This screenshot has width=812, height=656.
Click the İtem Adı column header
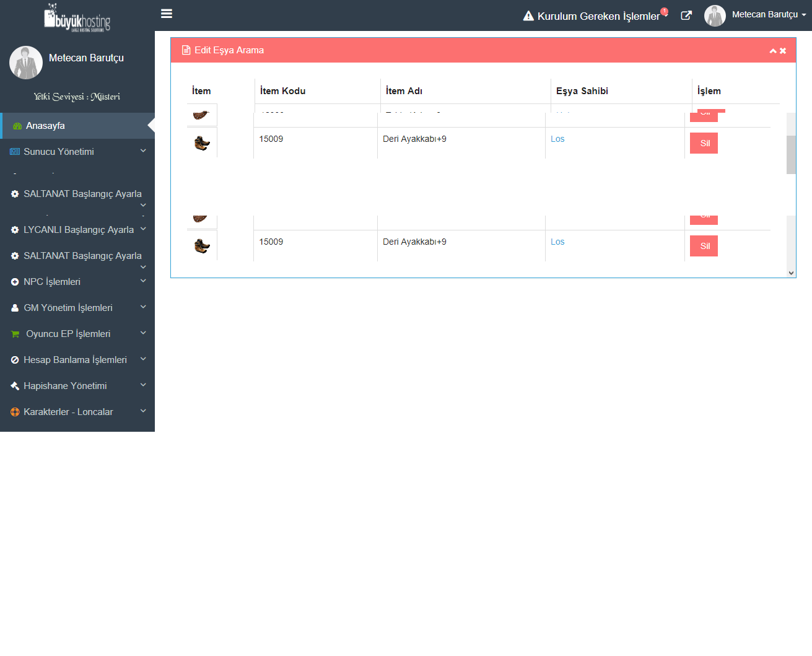point(404,91)
